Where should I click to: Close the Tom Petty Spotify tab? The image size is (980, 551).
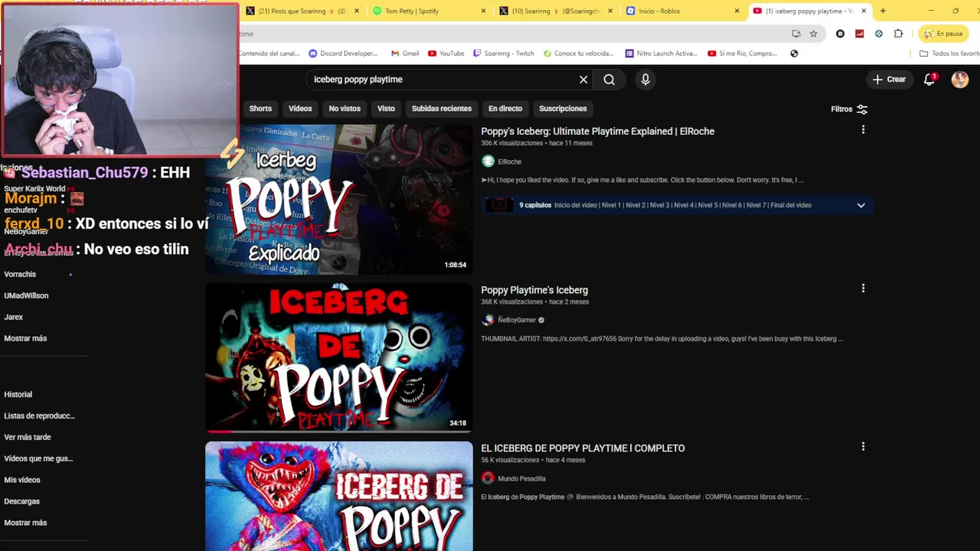coord(483,11)
